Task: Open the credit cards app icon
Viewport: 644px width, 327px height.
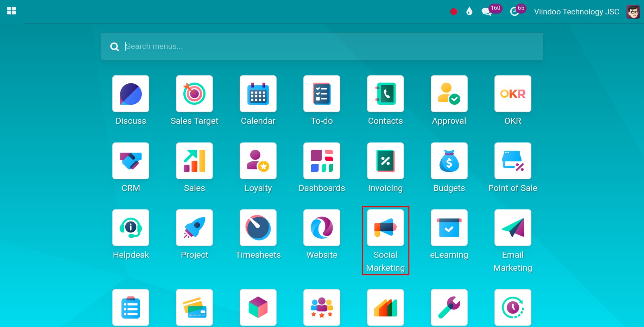Action: coord(194,307)
